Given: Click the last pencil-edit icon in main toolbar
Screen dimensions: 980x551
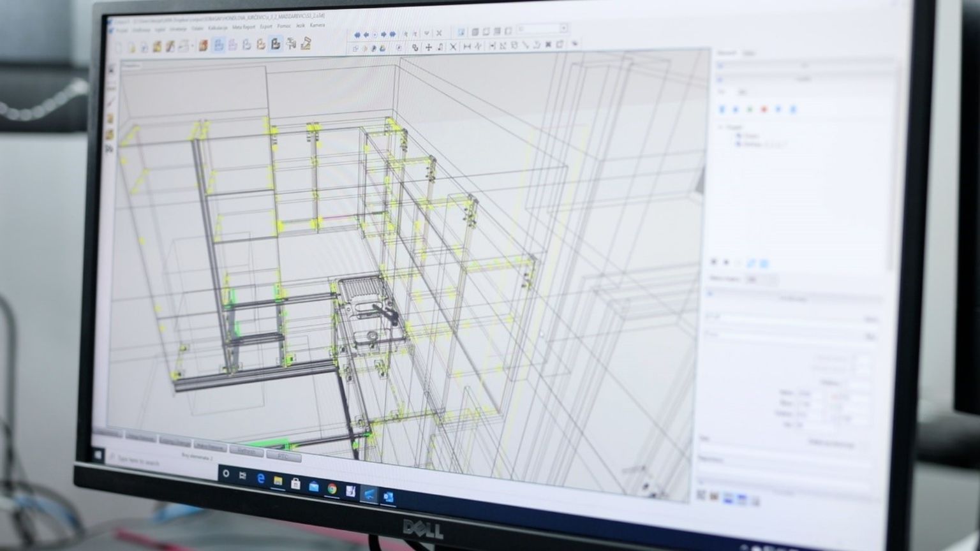Looking at the screenshot, I should (306, 44).
